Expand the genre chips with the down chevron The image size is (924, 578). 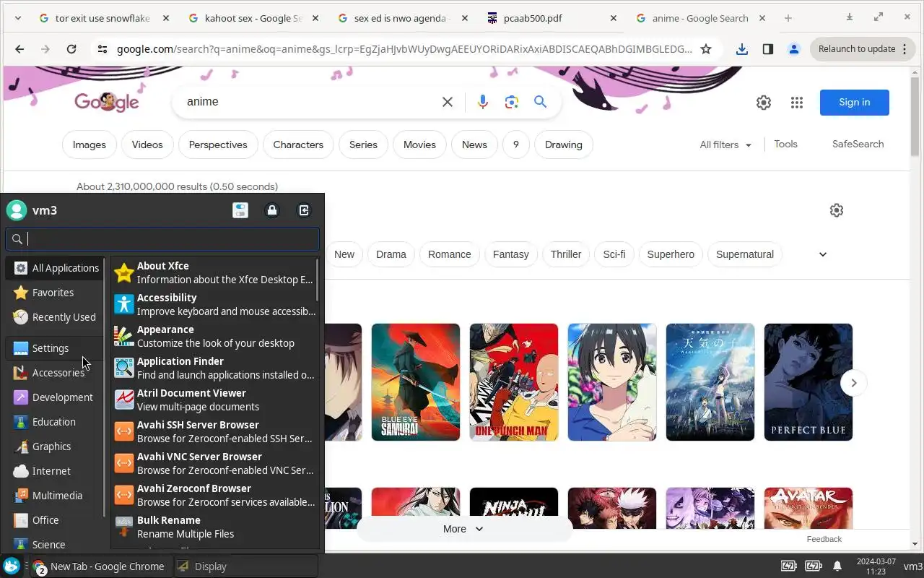823,254
